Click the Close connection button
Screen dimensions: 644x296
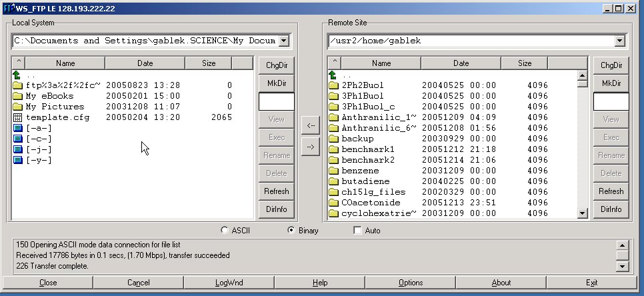[47, 283]
